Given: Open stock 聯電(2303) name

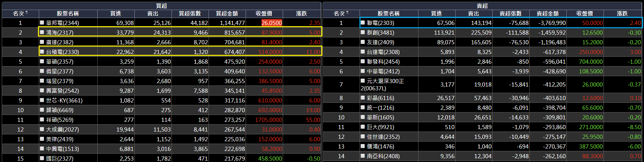Looking at the screenshot, I should (x=380, y=23).
